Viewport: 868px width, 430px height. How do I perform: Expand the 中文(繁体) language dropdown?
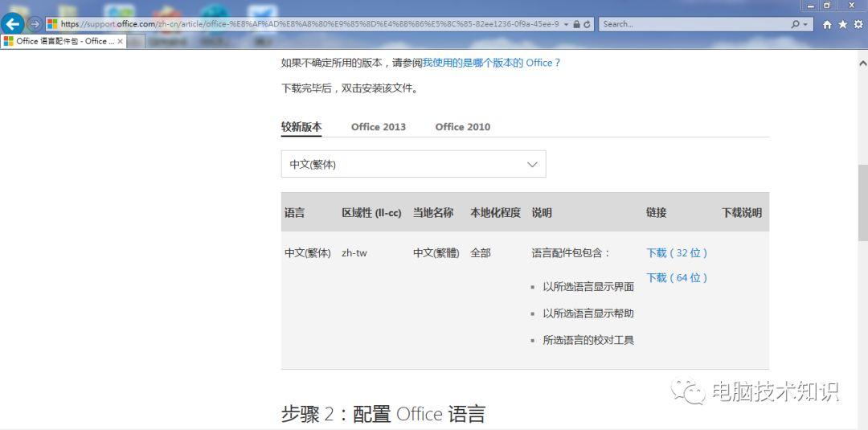[414, 164]
